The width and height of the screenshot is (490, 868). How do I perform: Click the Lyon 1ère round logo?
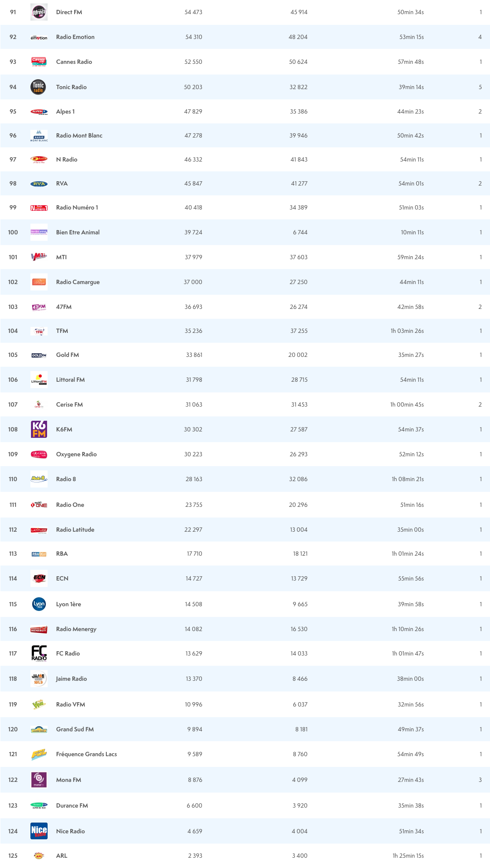point(39,604)
